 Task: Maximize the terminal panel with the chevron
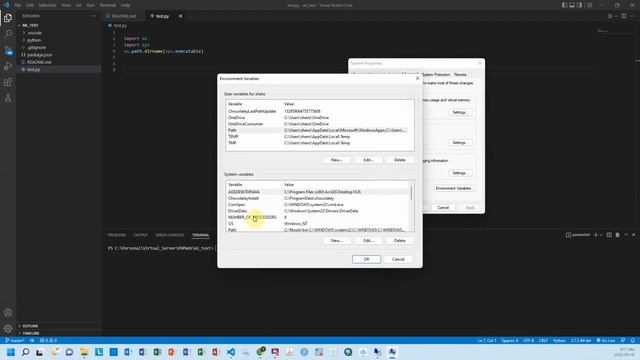626,235
